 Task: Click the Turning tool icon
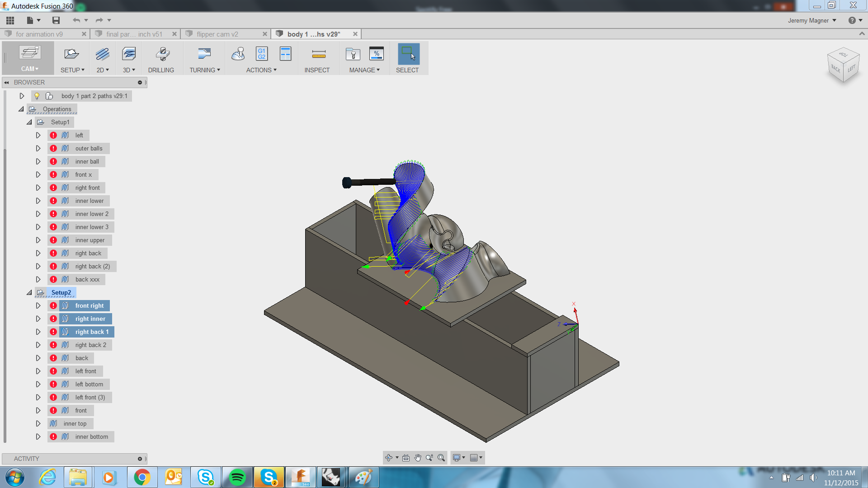click(204, 54)
